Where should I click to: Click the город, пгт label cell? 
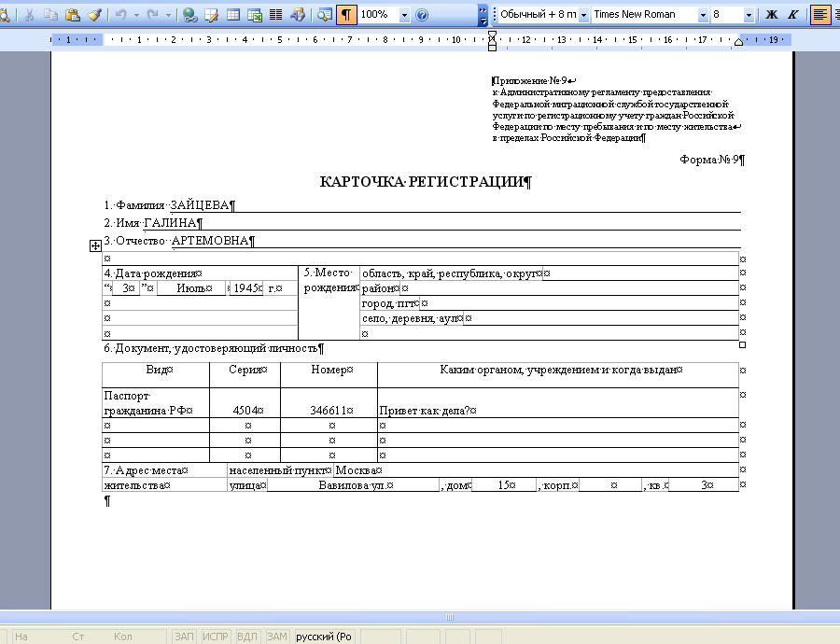coord(388,303)
